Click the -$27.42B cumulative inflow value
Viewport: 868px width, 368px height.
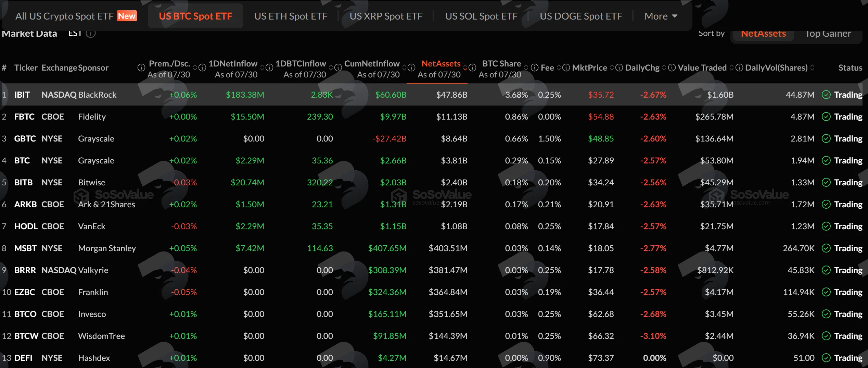pos(389,138)
